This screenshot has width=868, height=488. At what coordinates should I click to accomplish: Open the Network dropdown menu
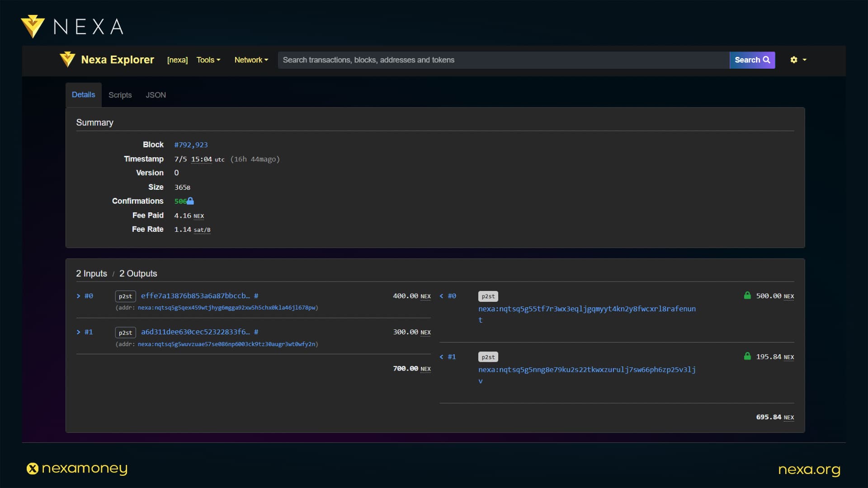[x=251, y=60]
